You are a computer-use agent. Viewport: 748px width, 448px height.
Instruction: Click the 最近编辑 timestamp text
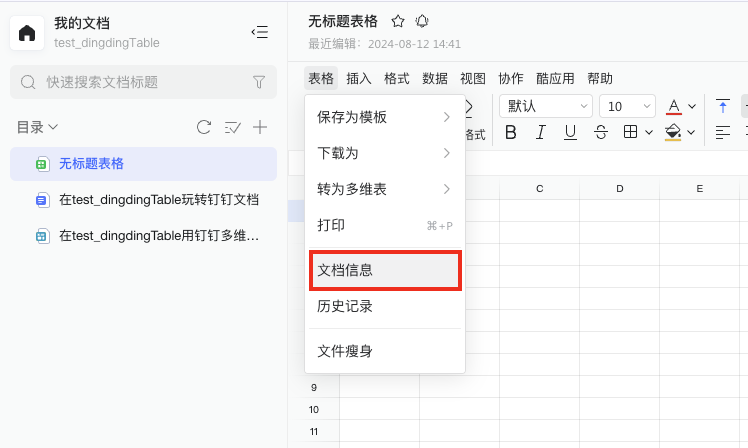(x=384, y=44)
